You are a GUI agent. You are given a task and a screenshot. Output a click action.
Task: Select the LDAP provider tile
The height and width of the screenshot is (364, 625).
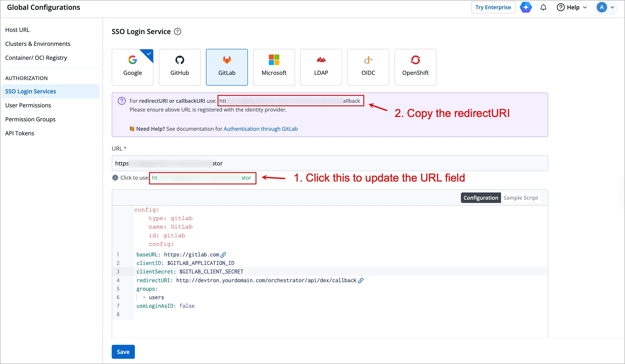(321, 67)
